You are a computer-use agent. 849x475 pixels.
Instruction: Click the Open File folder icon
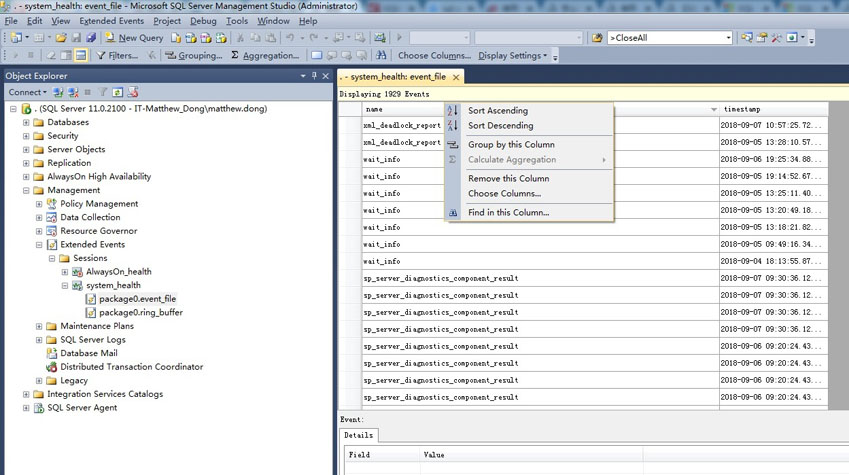[61, 38]
